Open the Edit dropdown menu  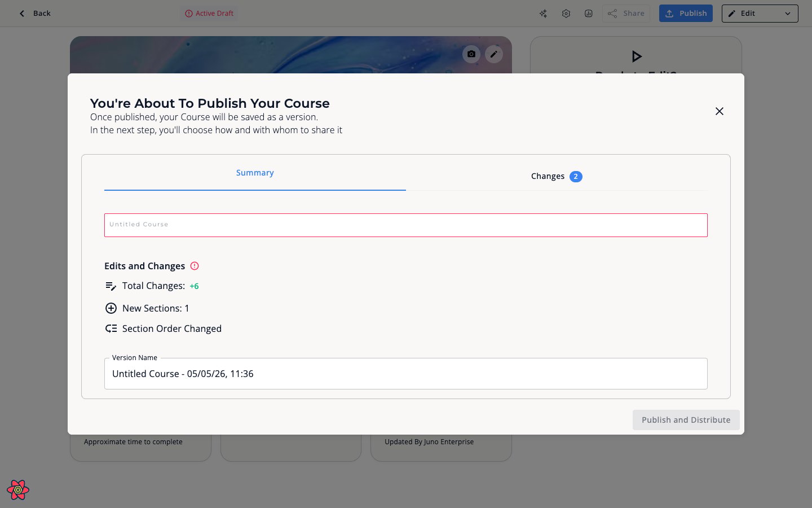click(760, 14)
